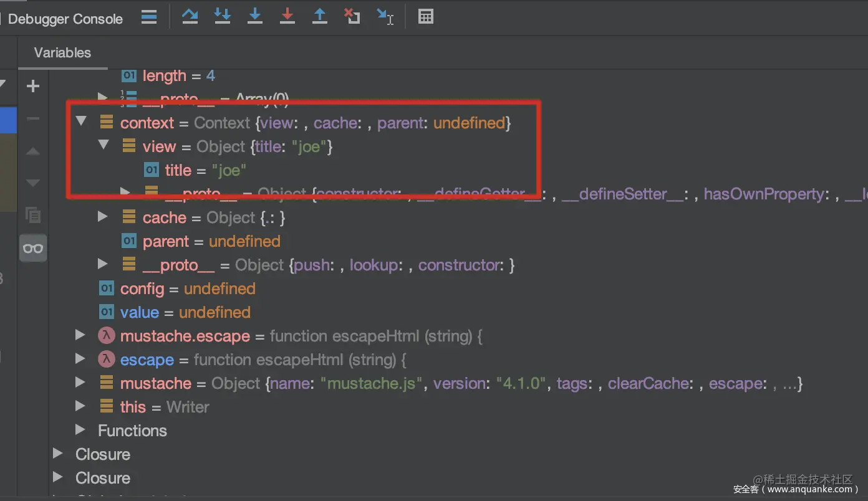Click the Force Step Into red arrow
Image resolution: width=868 pixels, height=501 pixels.
pos(287,16)
